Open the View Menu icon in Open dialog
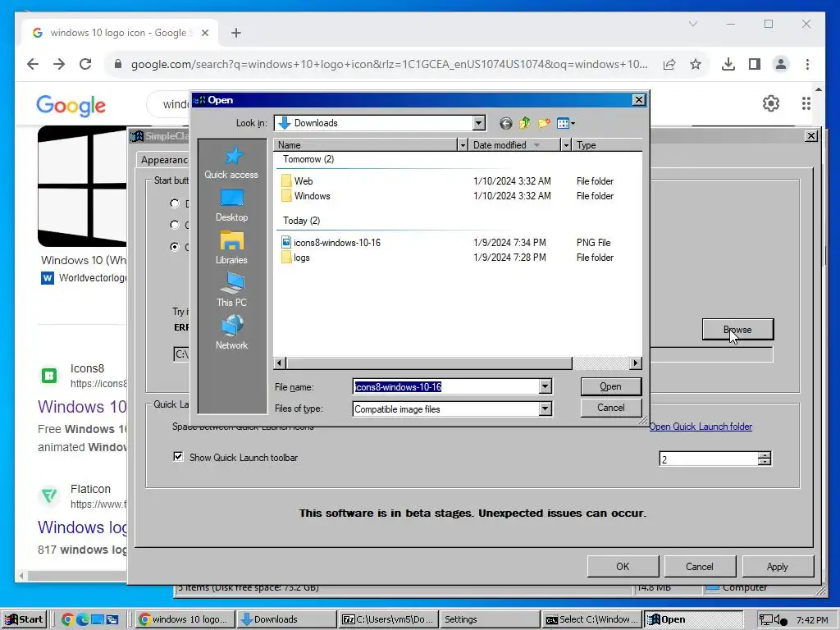 [566, 123]
